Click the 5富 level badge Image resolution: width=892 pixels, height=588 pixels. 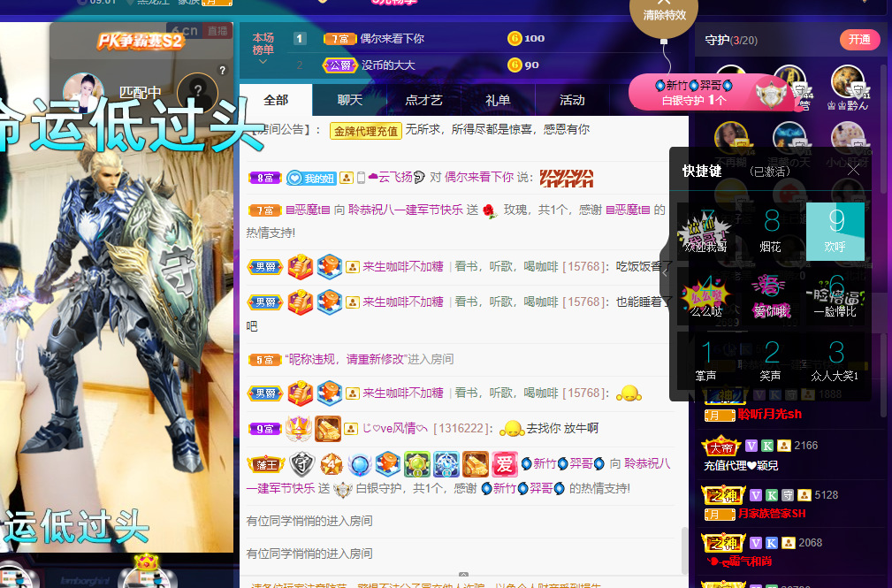pos(265,360)
